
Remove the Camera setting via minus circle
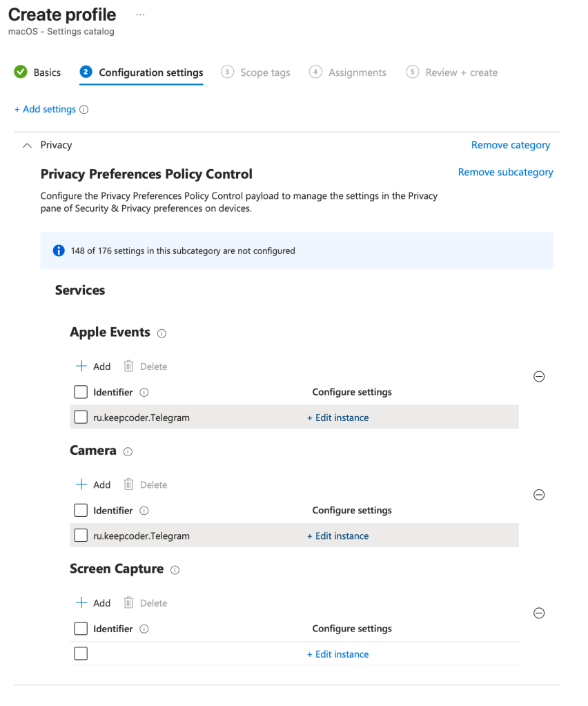tap(539, 495)
